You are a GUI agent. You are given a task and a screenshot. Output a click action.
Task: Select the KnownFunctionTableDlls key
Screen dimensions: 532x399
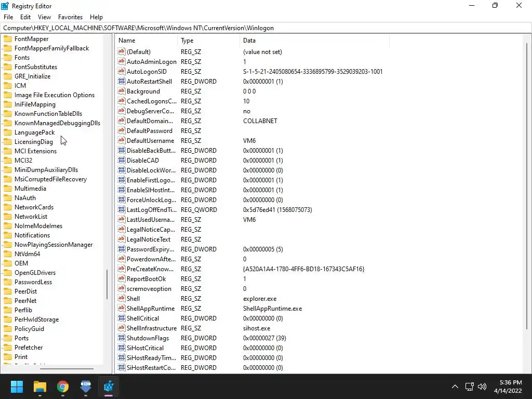coord(48,114)
